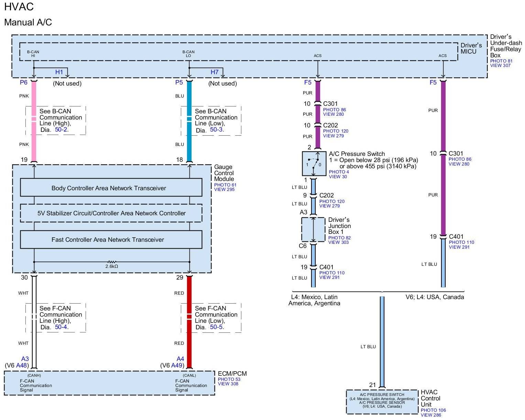Click the A3 ECM connector link
This screenshot has width=525, height=420.
25,359
